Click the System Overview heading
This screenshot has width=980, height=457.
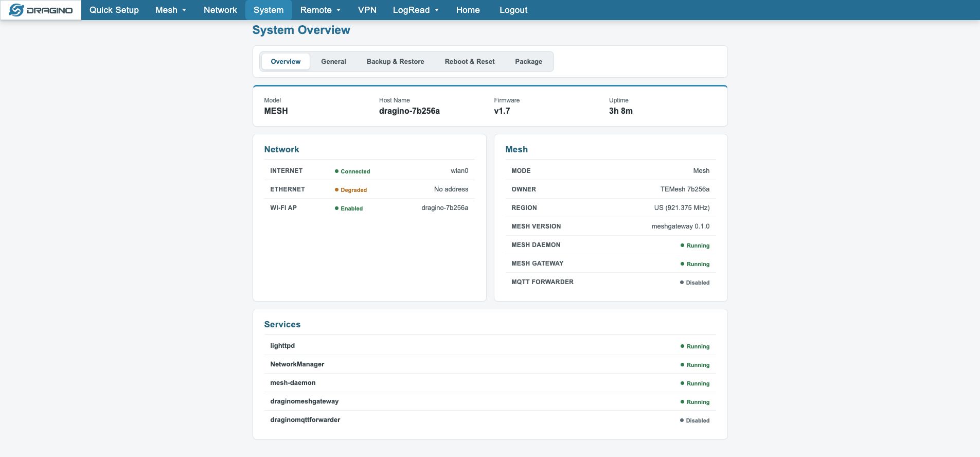(301, 30)
